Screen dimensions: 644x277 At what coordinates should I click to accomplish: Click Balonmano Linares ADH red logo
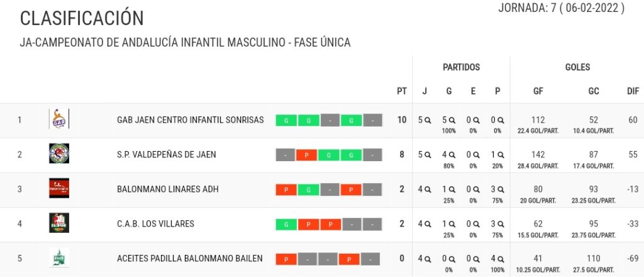coord(58,188)
